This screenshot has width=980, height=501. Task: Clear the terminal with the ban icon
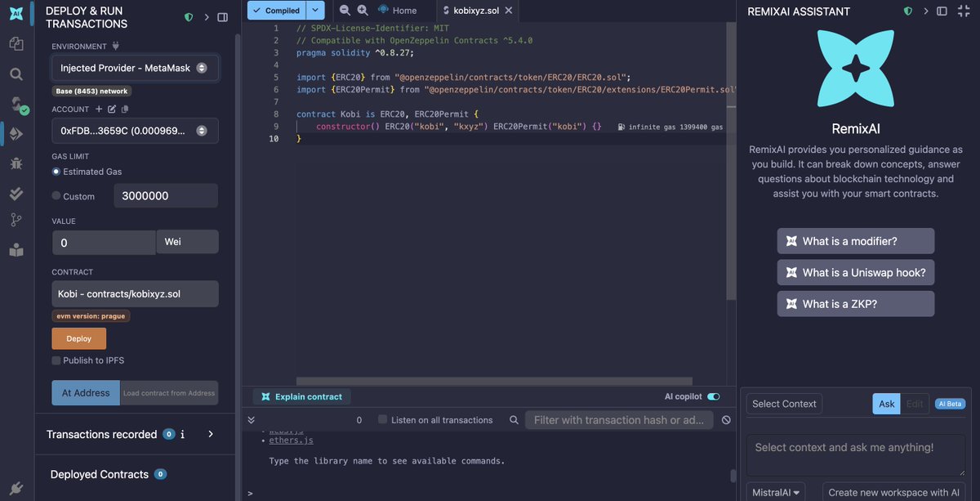726,420
